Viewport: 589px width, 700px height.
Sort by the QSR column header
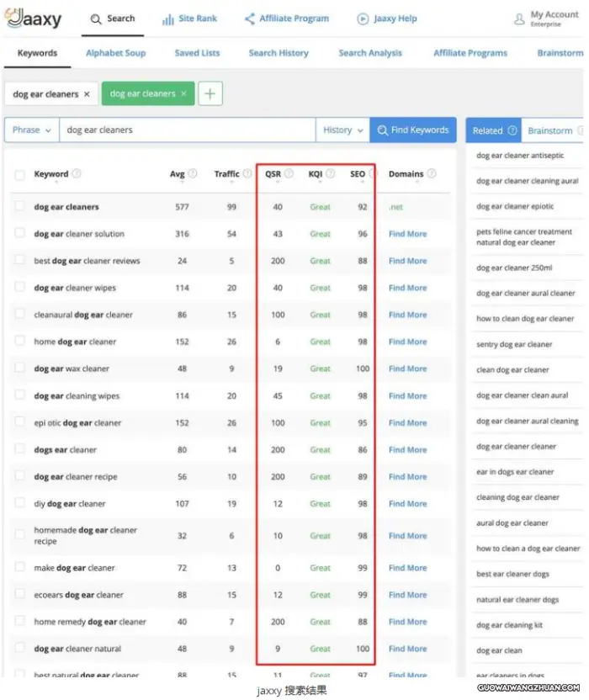click(x=273, y=174)
